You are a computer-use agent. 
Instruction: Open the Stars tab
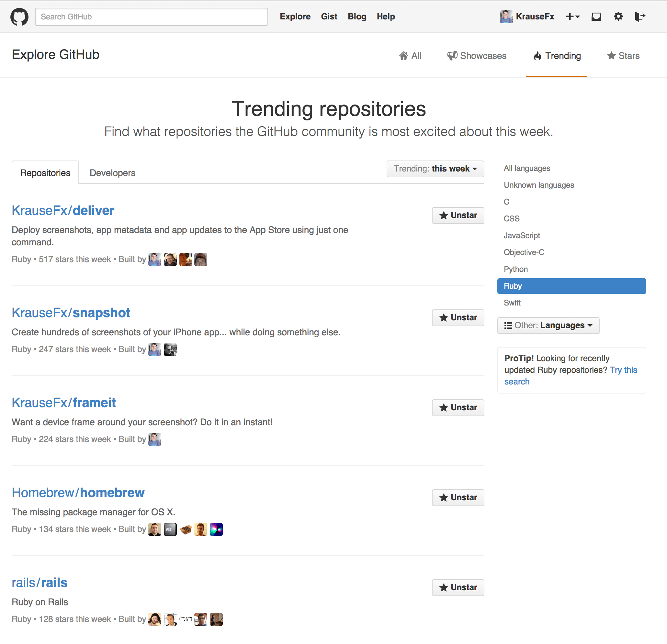click(x=623, y=56)
